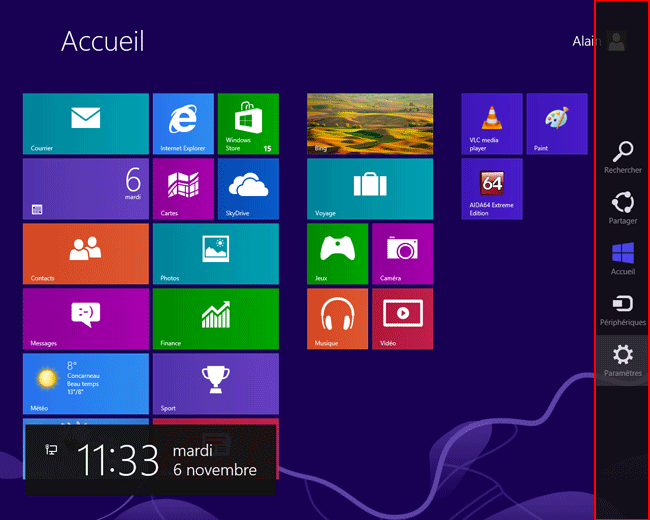This screenshot has height=520, width=650.
Task: Launch the VLC media player tile
Action: click(x=492, y=124)
